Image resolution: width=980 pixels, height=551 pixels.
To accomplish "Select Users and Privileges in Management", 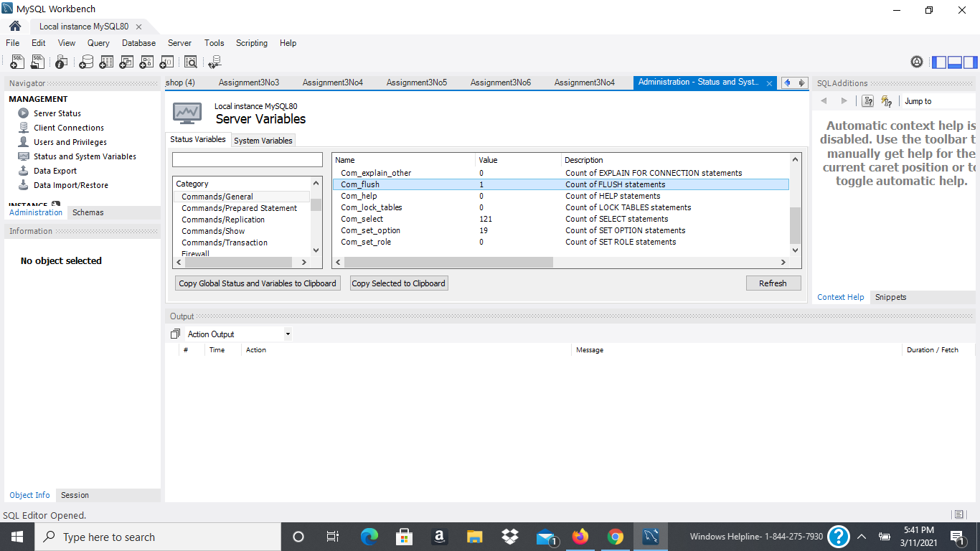I will [70, 141].
